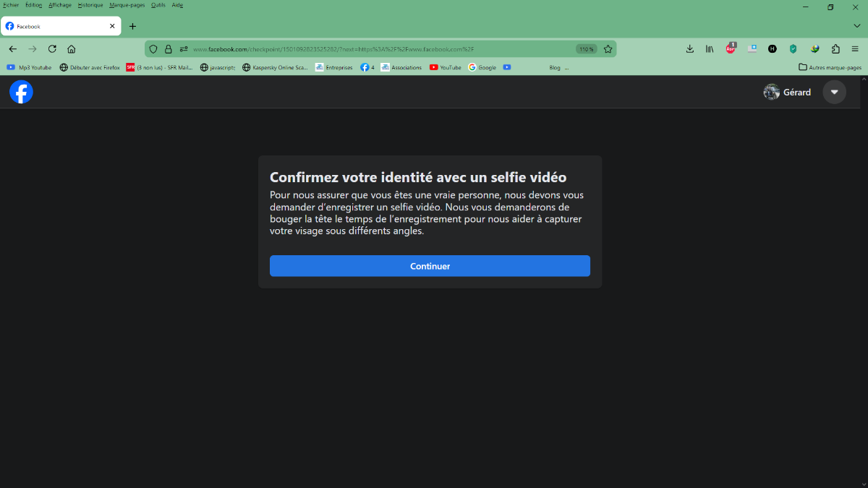
Task: Restore down the Firefox window
Action: click(x=830, y=7)
